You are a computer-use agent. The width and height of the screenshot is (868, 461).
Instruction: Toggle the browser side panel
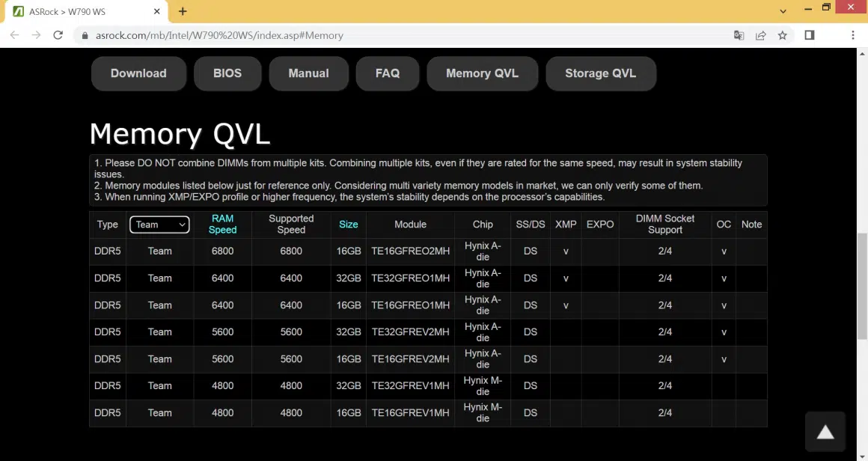point(810,35)
